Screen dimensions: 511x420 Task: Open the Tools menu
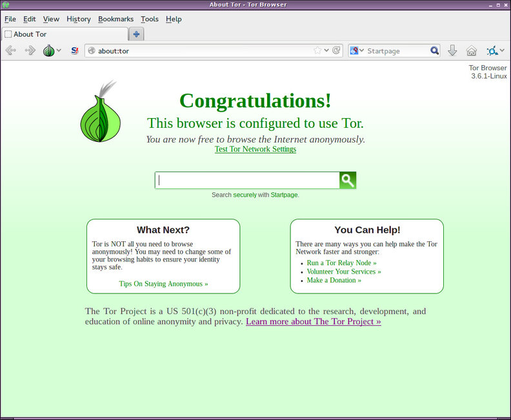pos(149,19)
